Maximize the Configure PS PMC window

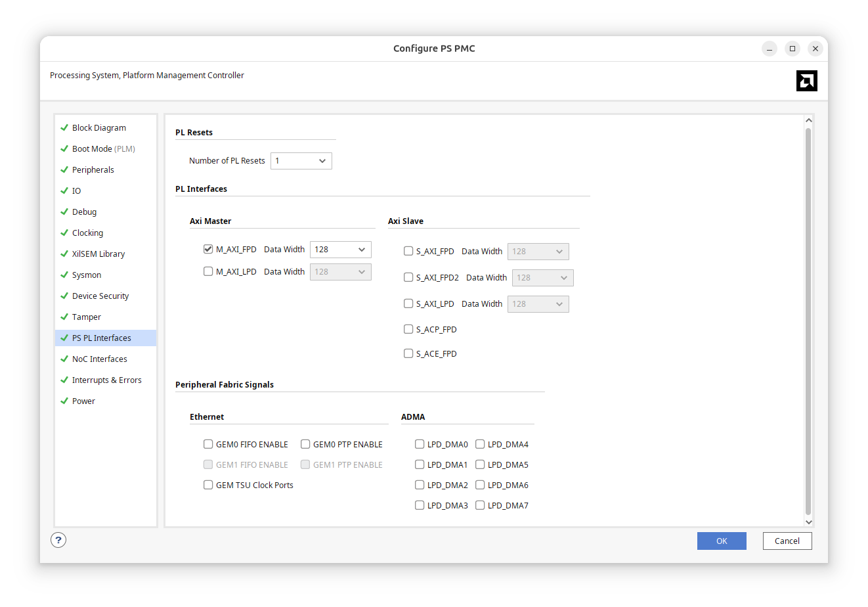(x=792, y=49)
